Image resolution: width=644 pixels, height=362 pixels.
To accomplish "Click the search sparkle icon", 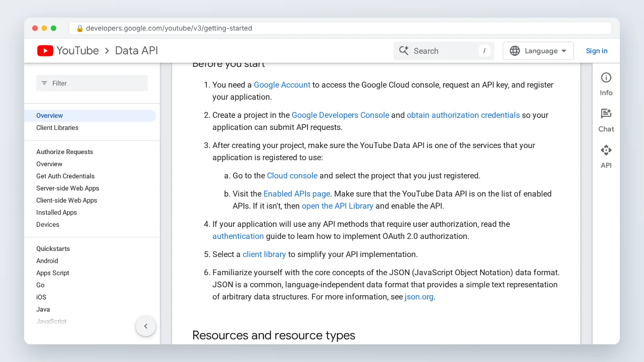I will 404,51.
